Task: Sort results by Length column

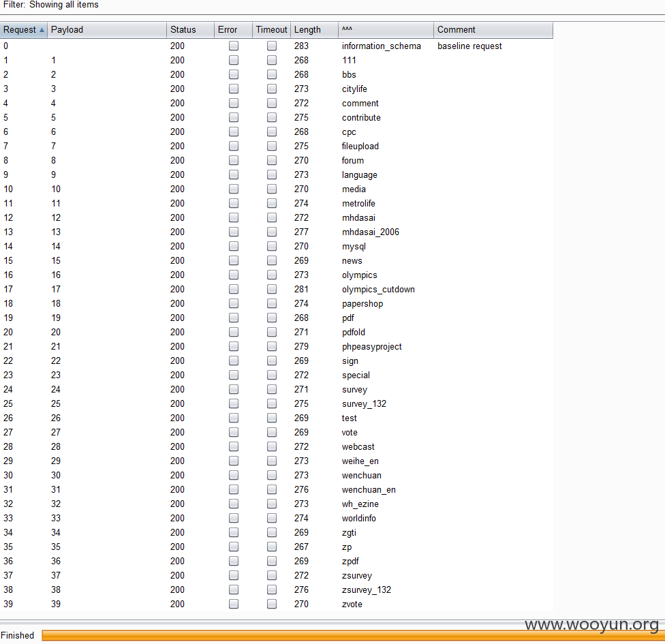Action: [314, 30]
